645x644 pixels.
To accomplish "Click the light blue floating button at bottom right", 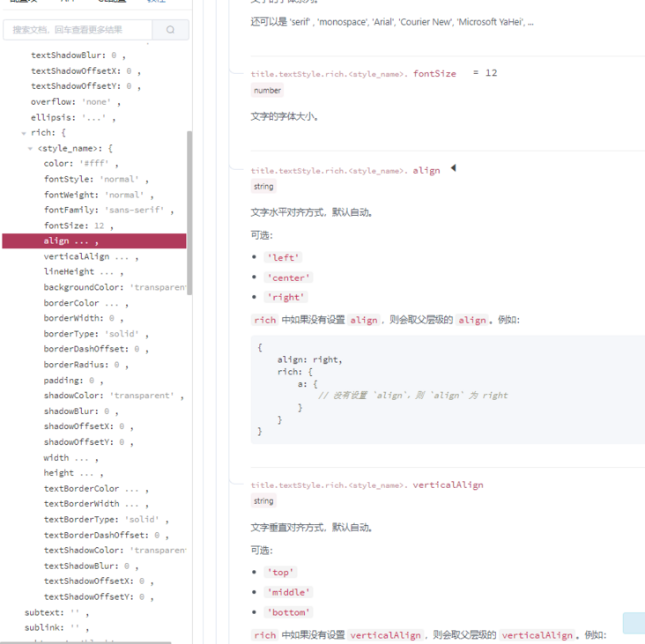I will [x=634, y=623].
